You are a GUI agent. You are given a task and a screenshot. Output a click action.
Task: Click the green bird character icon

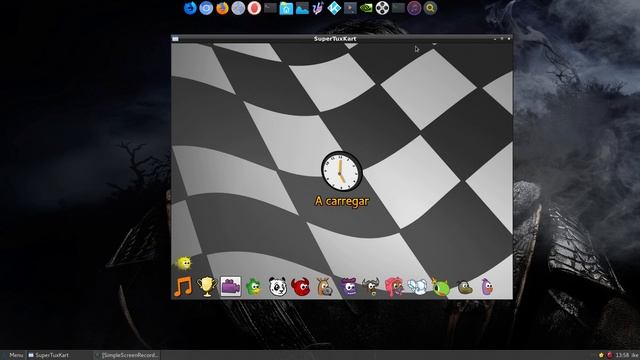(254, 287)
